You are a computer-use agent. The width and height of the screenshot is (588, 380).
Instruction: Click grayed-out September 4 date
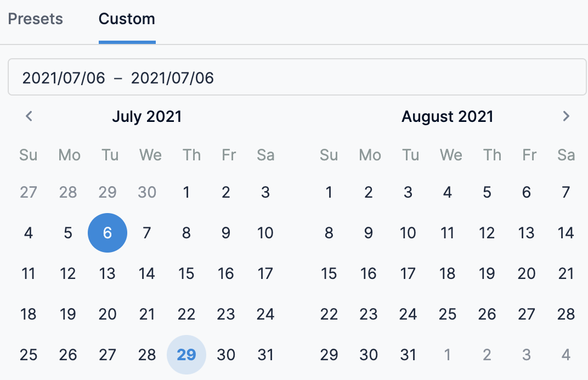point(566,355)
